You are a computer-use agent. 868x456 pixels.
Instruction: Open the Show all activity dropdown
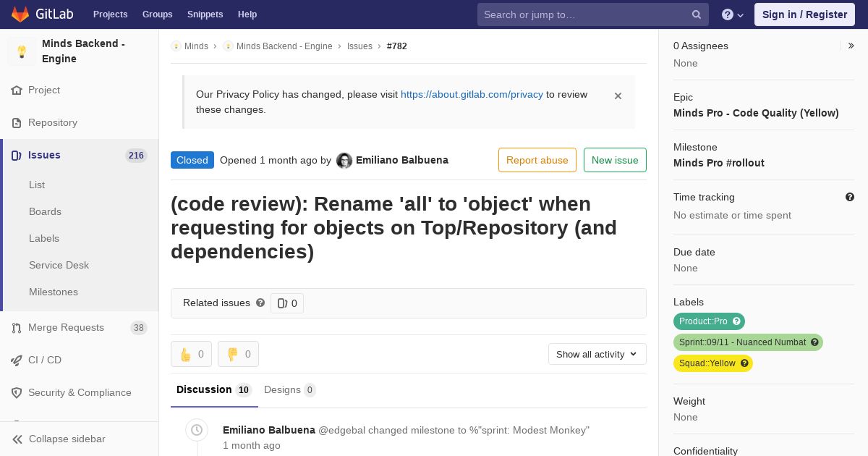tap(597, 354)
